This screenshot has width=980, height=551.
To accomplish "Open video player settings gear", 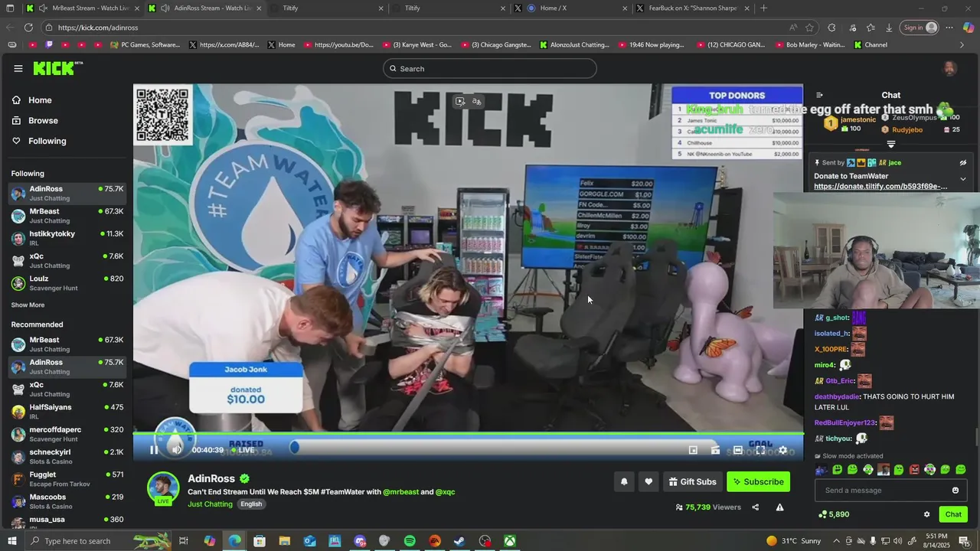I will pyautogui.click(x=782, y=450).
